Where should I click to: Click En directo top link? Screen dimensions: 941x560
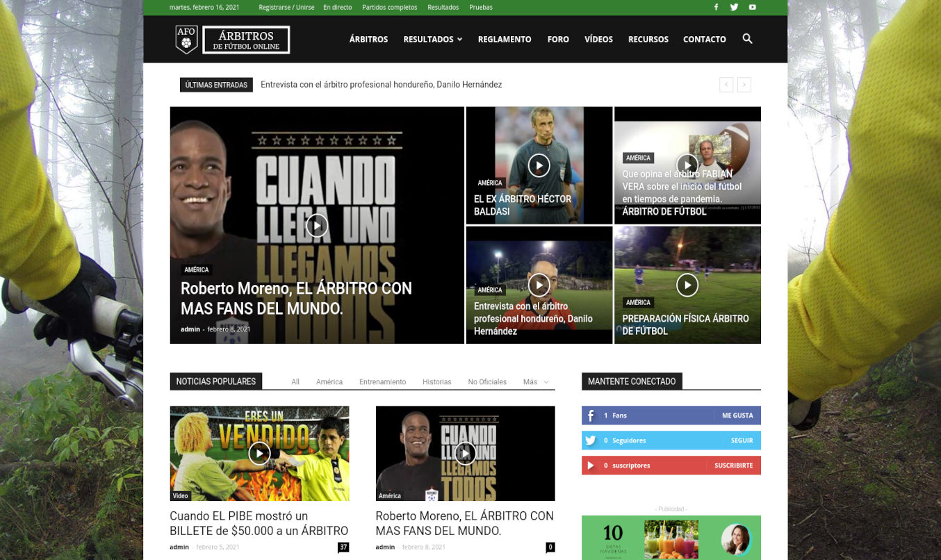pos(338,8)
